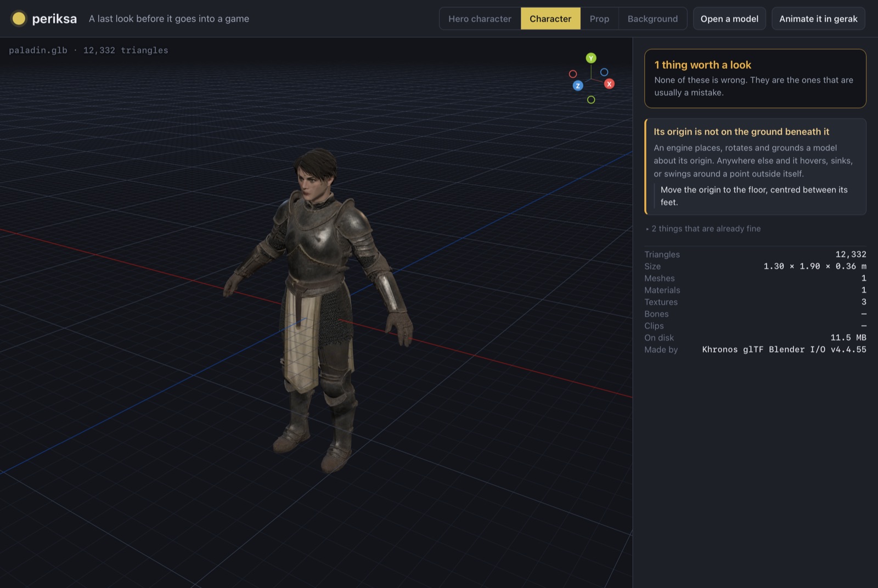Viewport: 878px width, 588px height.
Task: Click the Bones row label
Action: [x=656, y=314]
